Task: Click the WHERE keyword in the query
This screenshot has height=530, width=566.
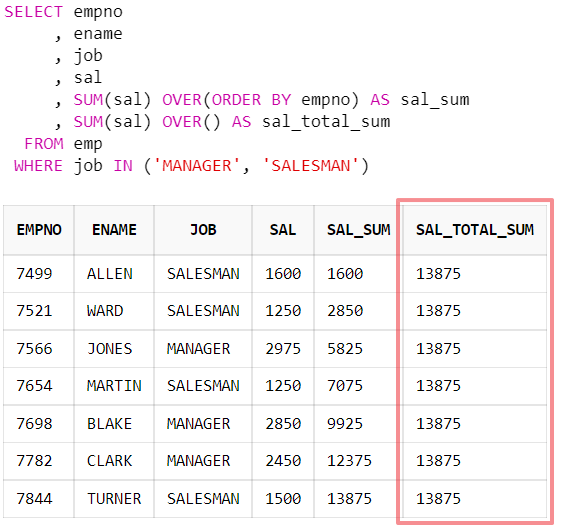Action: tap(38, 166)
